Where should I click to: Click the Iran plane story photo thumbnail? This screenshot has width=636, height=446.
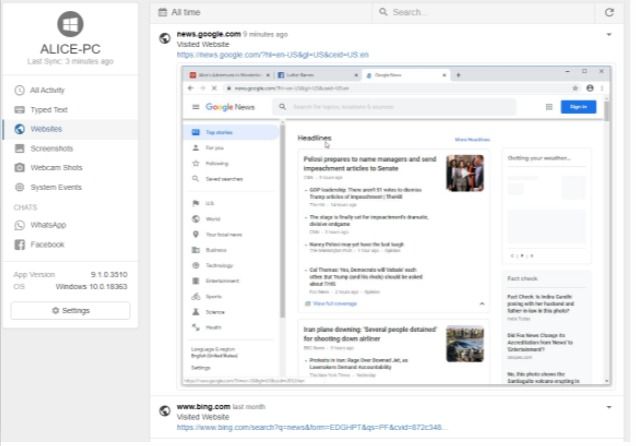point(465,344)
